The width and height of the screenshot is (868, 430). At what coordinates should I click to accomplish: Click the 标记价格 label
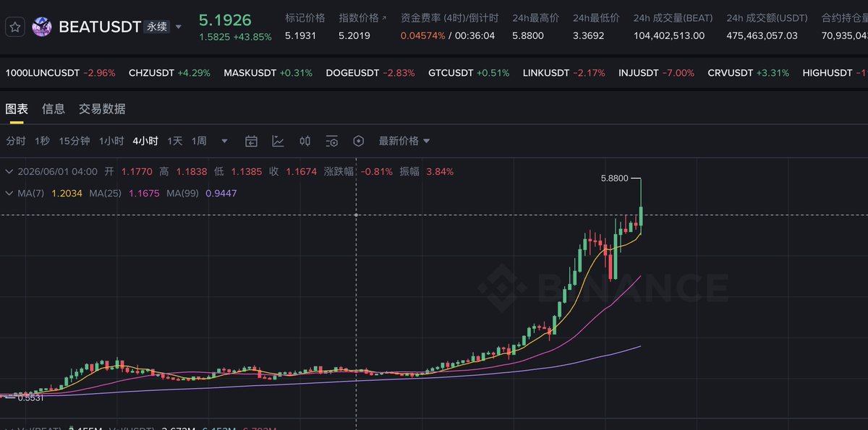coord(305,17)
